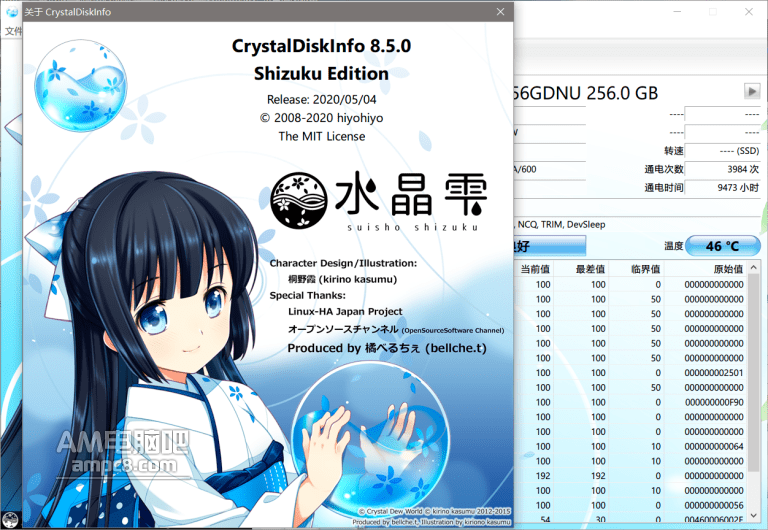
Task: Select the row with raw value 000000000F90
Action: point(631,402)
